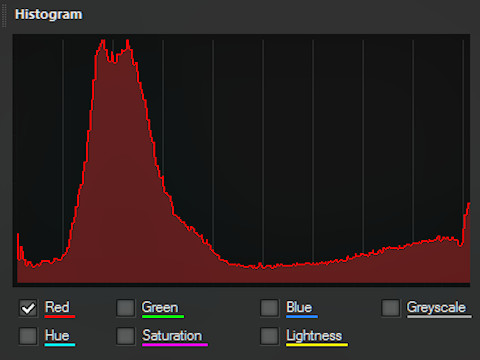Viewport: 480px width, 360px height.
Task: Click the Hue text label
Action: pos(57,335)
